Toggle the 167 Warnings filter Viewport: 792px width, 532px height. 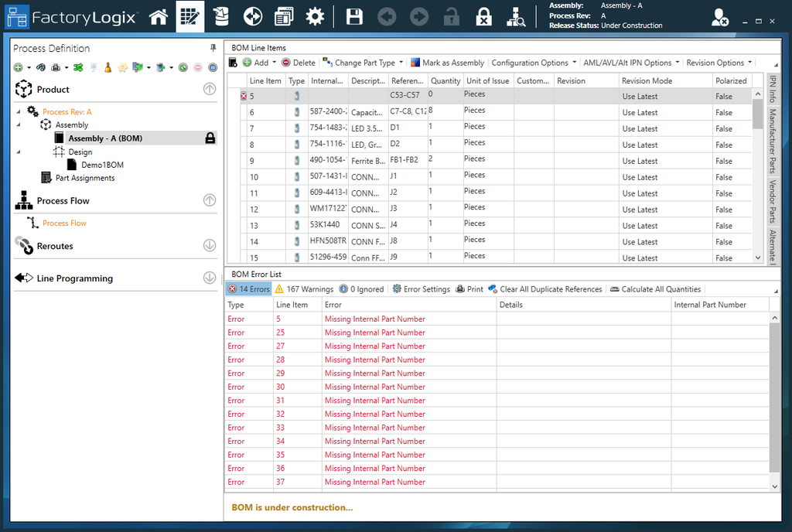point(304,289)
